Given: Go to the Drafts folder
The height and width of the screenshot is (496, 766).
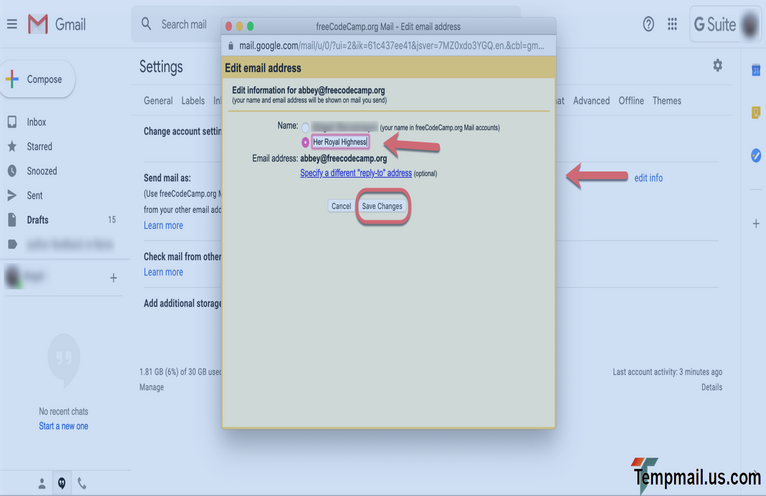Looking at the screenshot, I should click(x=38, y=220).
